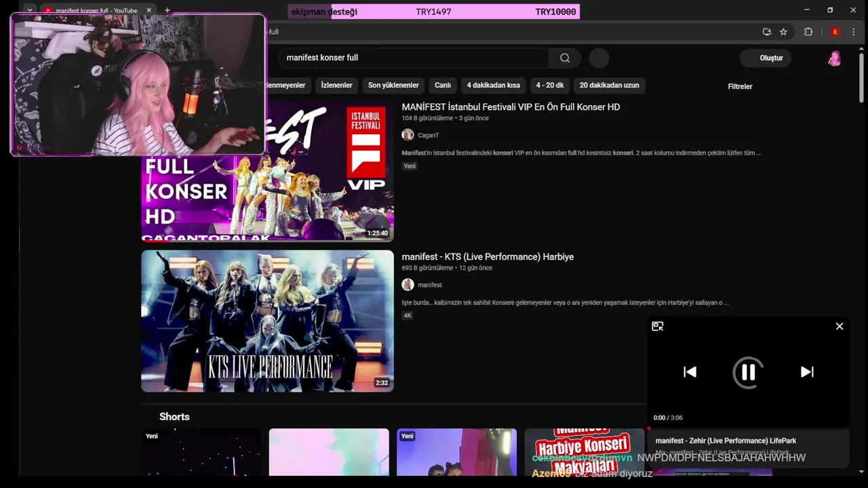Select the İzlenenler filter chip
The height and width of the screenshot is (488, 868).
(336, 85)
